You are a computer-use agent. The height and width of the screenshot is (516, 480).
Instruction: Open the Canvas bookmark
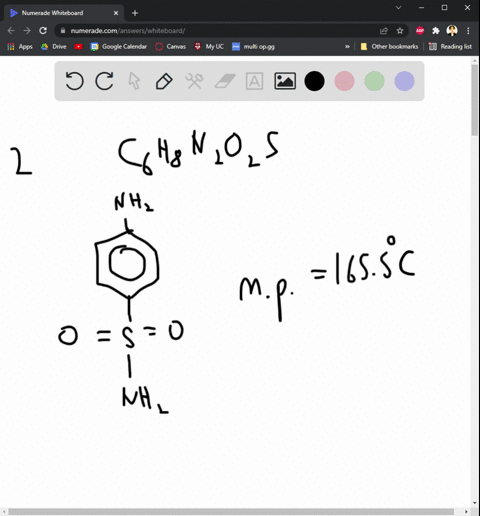170,47
